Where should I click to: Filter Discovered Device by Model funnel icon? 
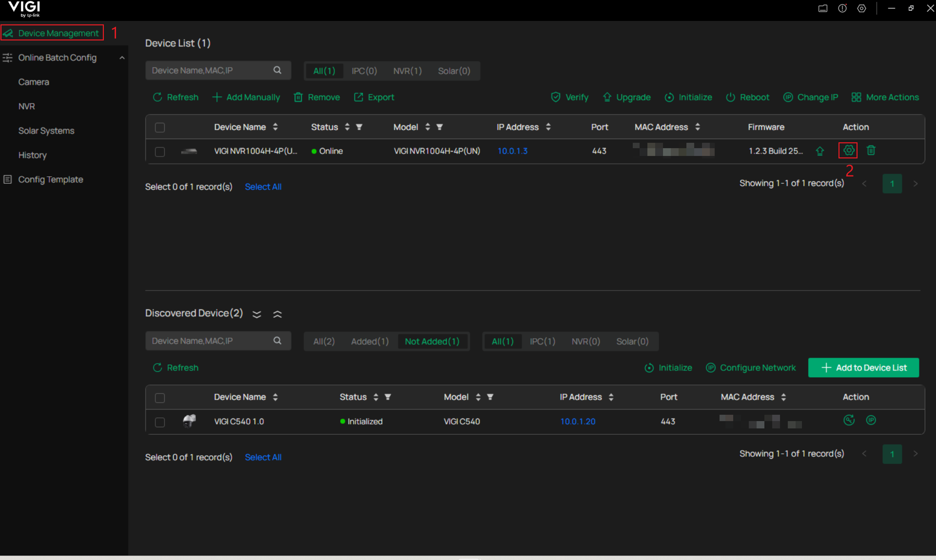[490, 397]
